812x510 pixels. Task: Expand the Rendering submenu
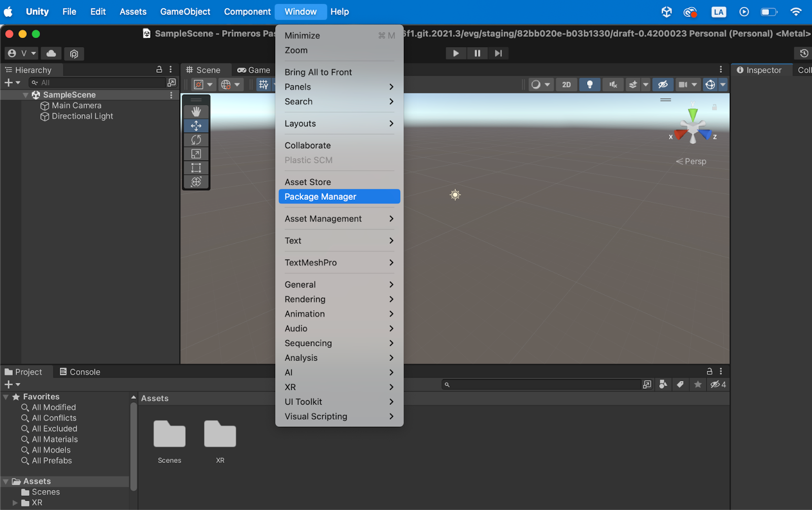340,299
